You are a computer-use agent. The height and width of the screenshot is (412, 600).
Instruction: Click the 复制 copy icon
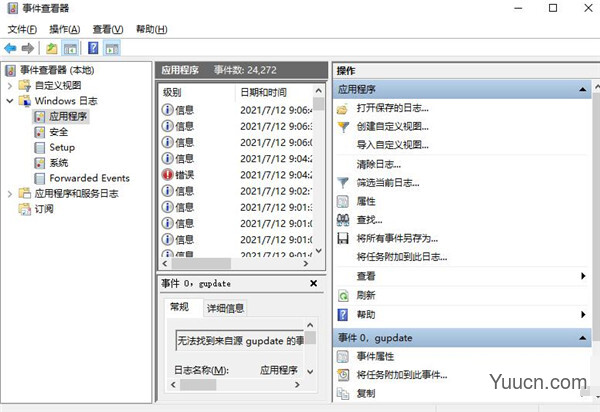coord(343,393)
